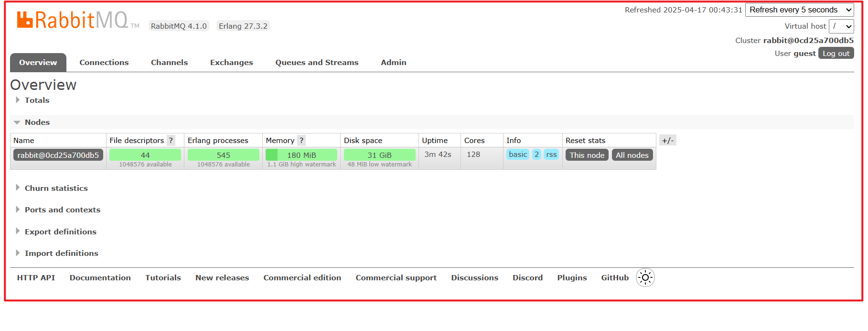
Task: Open the Plugins link
Action: tap(572, 277)
